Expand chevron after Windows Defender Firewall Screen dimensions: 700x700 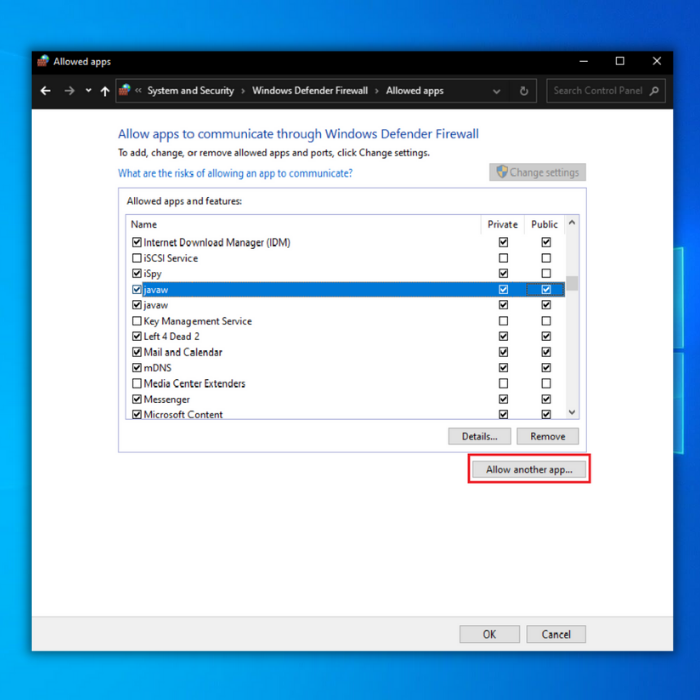point(377,91)
